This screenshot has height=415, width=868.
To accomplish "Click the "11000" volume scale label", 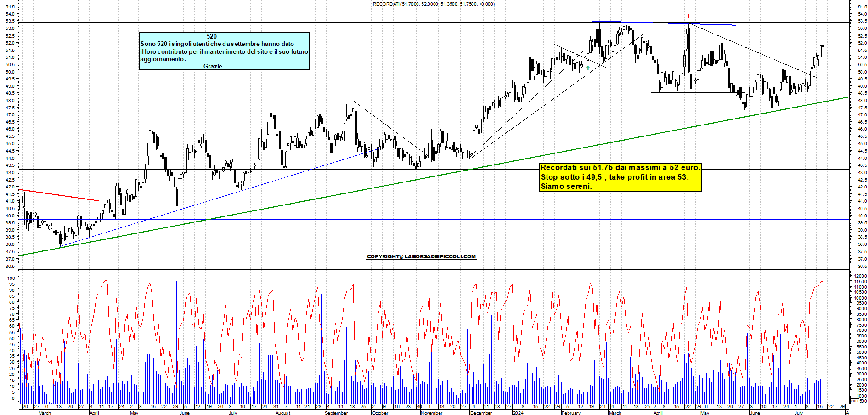I will click(860, 287).
